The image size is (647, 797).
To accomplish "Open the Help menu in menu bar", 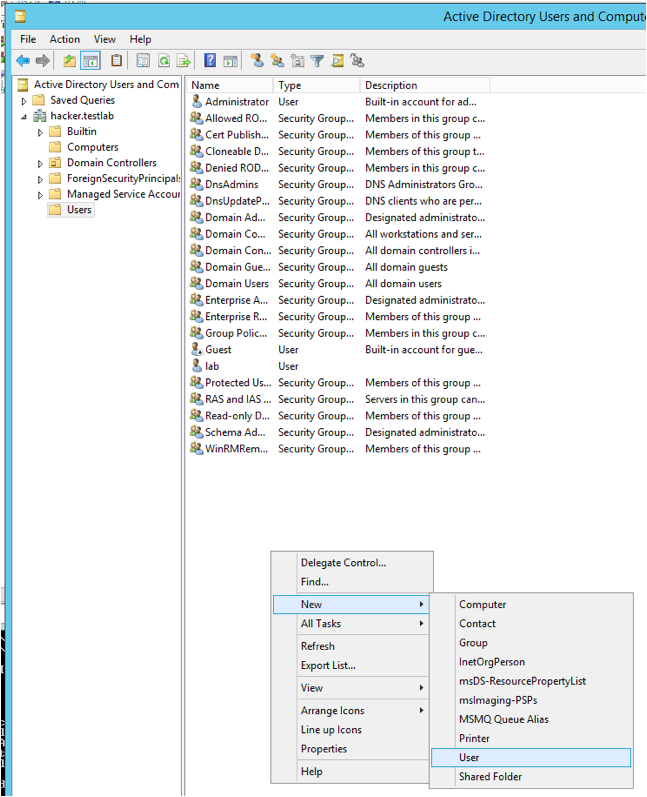I will coord(140,39).
